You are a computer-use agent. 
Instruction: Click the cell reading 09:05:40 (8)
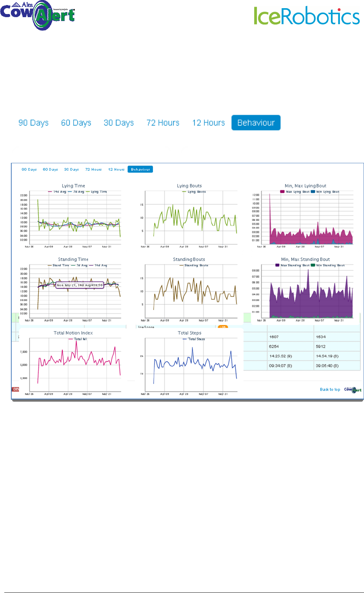(x=337, y=366)
